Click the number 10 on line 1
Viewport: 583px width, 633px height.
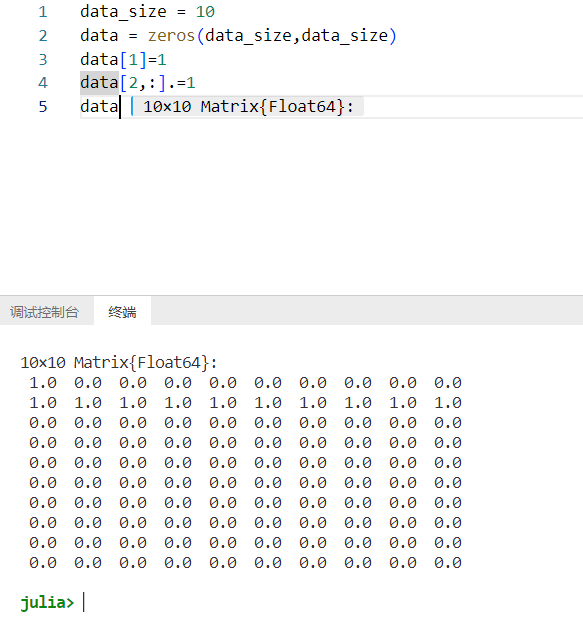click(205, 12)
